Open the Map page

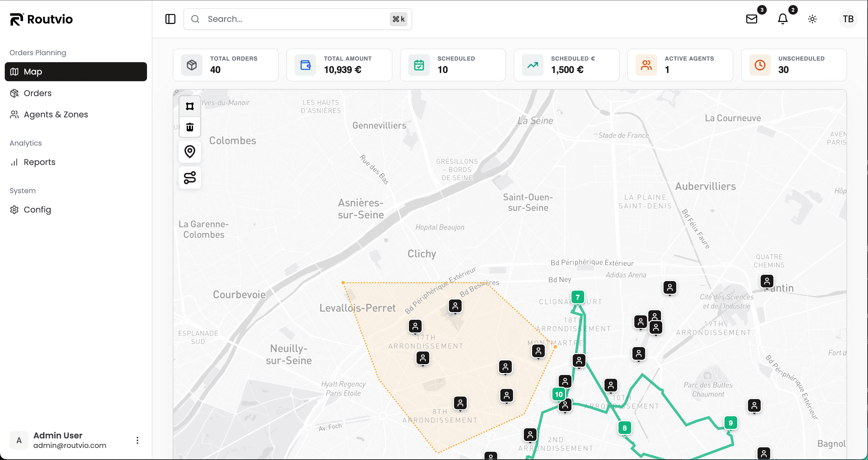(x=76, y=71)
